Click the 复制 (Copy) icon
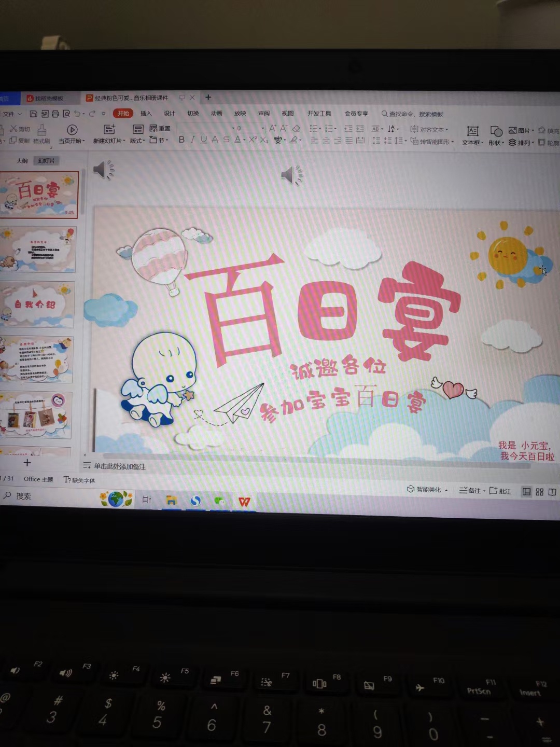Image resolution: width=560 pixels, height=747 pixels. click(x=13, y=141)
